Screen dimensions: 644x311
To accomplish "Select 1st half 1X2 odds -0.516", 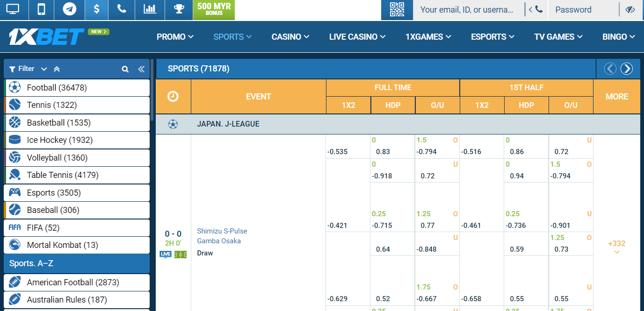I will pyautogui.click(x=471, y=152).
